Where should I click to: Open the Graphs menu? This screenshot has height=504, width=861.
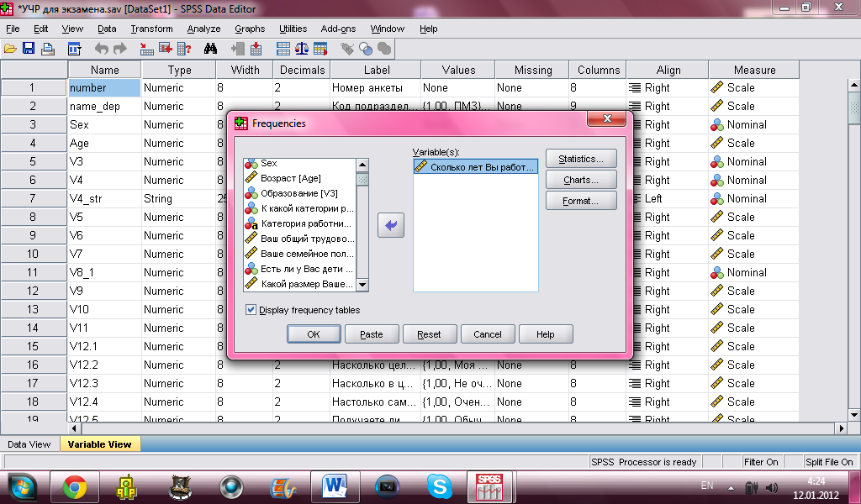(250, 29)
